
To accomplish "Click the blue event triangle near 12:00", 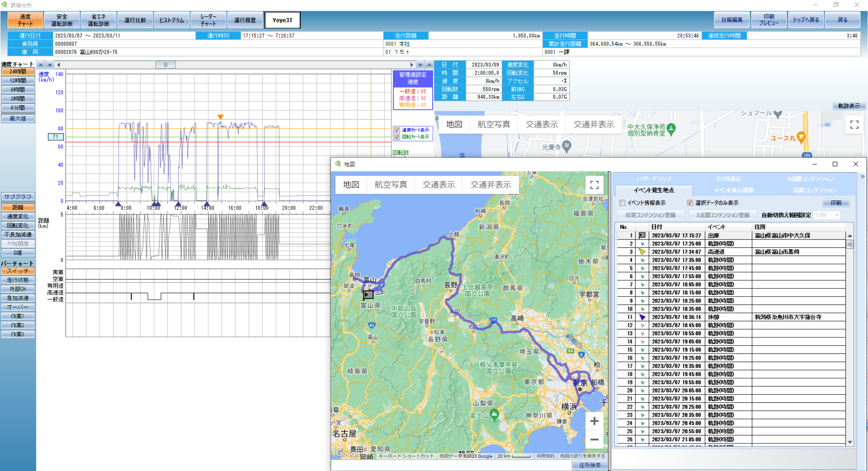I will point(178,204).
